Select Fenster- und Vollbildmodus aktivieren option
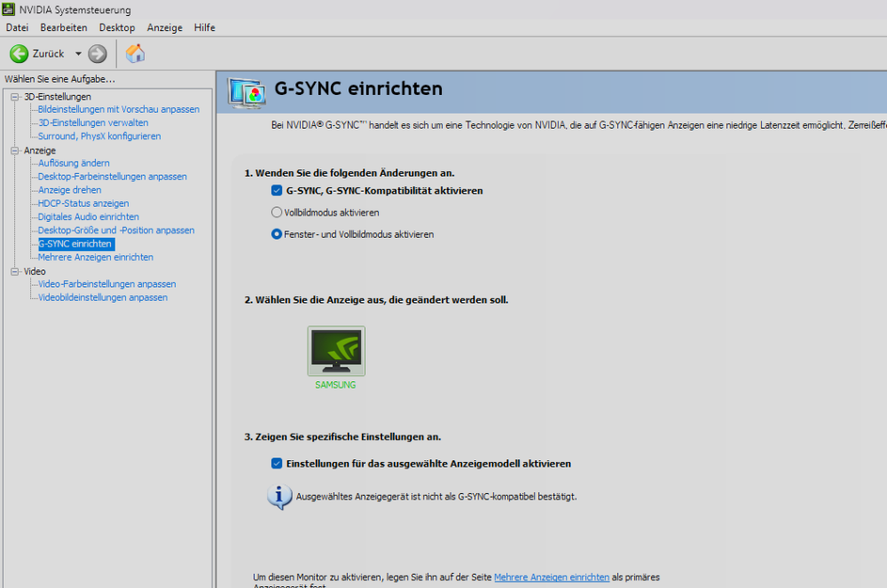 [277, 234]
